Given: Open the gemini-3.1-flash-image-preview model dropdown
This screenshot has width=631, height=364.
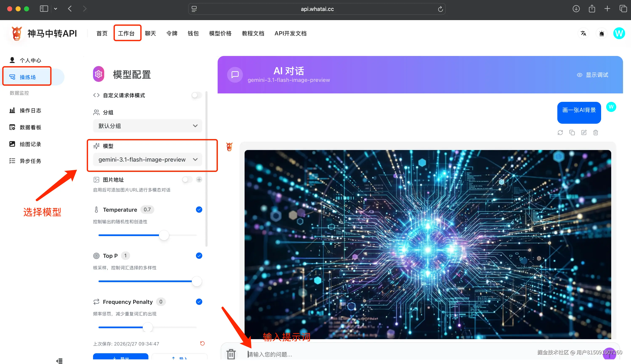Looking at the screenshot, I should [148, 159].
